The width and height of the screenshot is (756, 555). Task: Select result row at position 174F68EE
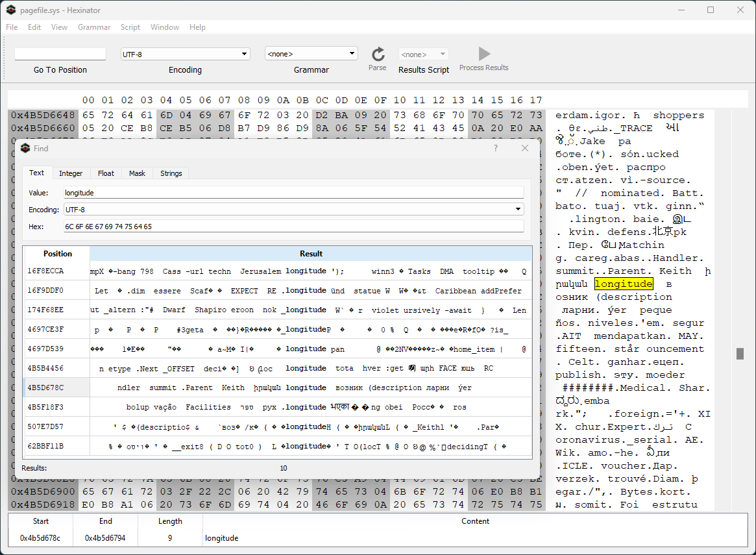[x=278, y=310]
